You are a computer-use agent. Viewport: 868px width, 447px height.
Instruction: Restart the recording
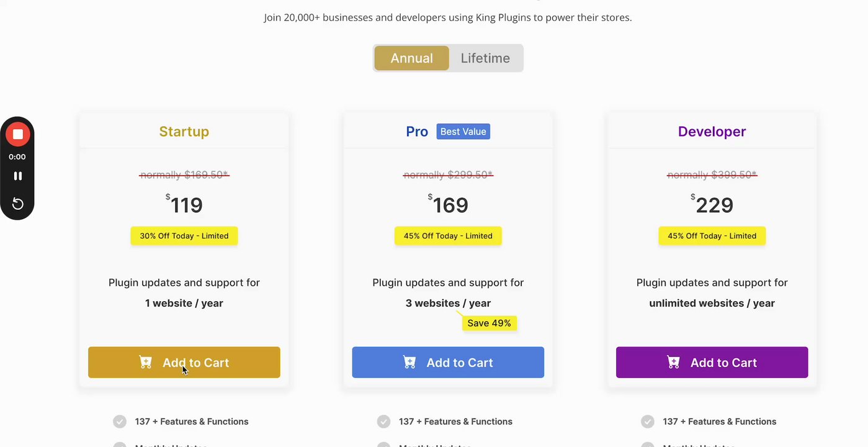coord(17,204)
